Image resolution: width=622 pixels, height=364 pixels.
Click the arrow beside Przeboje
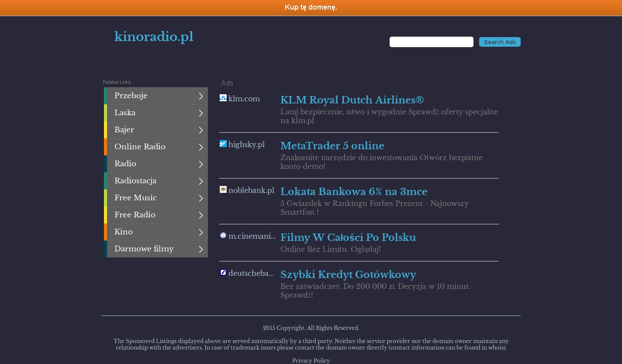click(x=200, y=96)
